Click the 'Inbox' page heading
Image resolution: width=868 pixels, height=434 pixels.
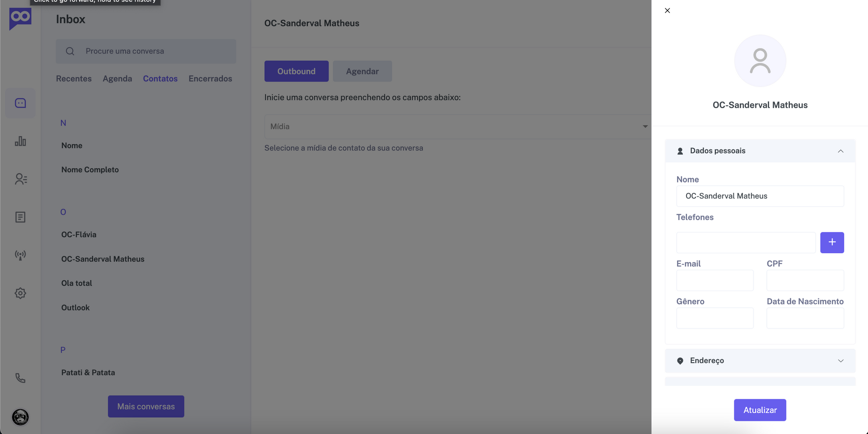70,19
